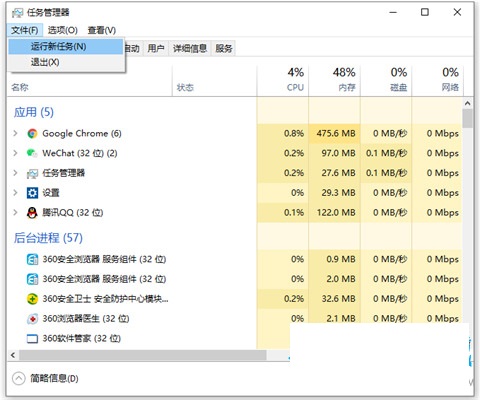480x400 pixels.
Task: Switch to the 用户 tab
Action: (156, 49)
